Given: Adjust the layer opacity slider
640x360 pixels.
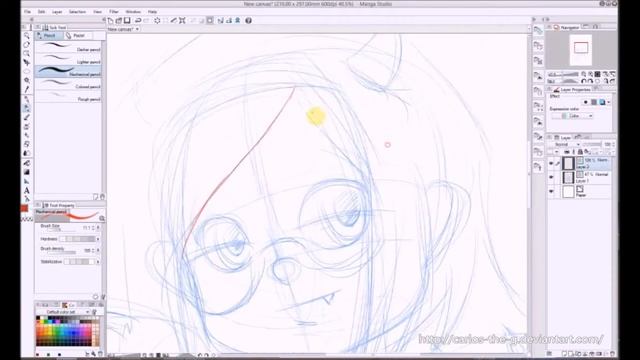Looking at the screenshot, I should 592,145.
